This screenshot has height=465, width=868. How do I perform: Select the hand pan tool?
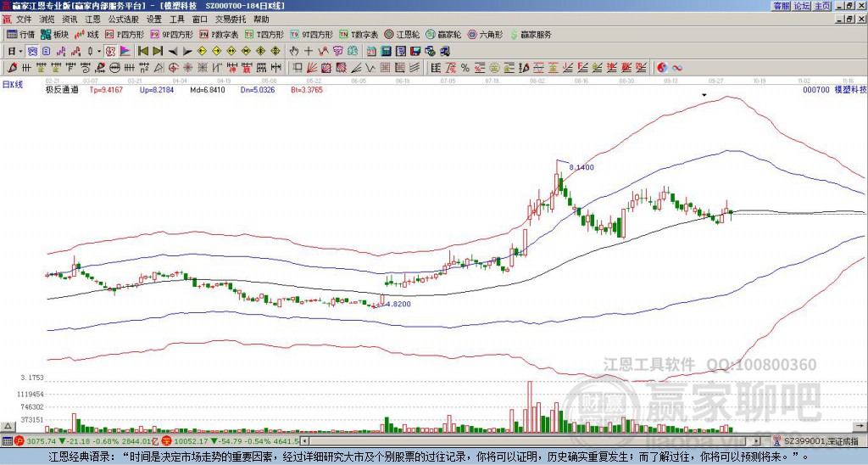pos(294,52)
